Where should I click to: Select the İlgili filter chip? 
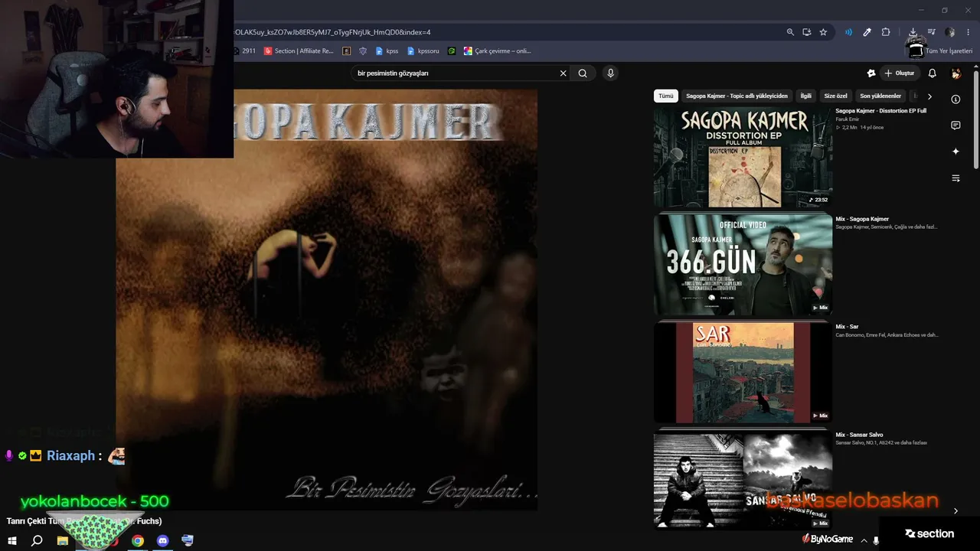(x=805, y=96)
